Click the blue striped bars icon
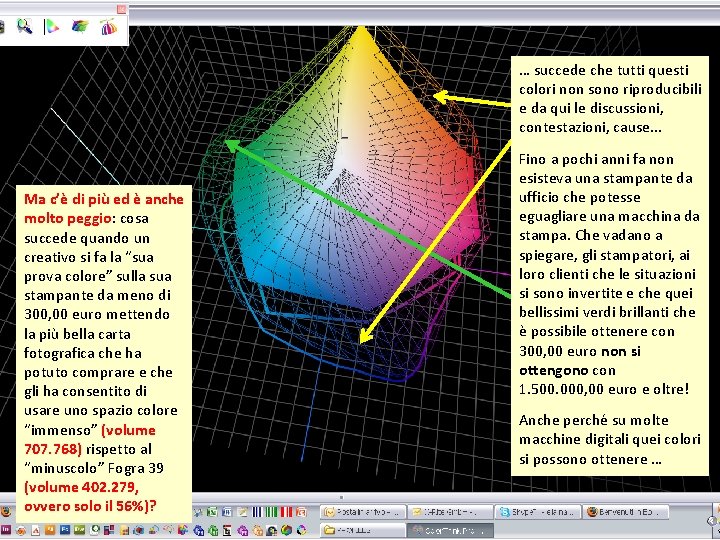The image size is (720, 540). (257, 512)
